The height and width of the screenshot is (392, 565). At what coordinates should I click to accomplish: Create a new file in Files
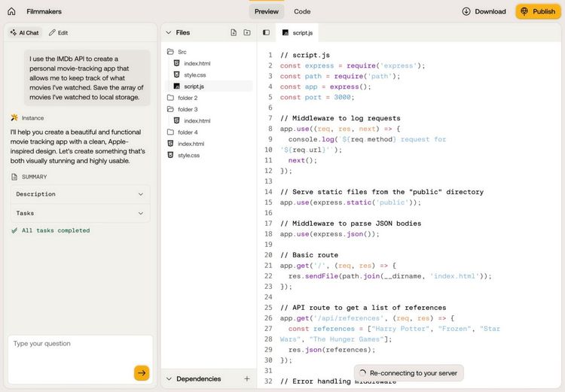pos(234,32)
